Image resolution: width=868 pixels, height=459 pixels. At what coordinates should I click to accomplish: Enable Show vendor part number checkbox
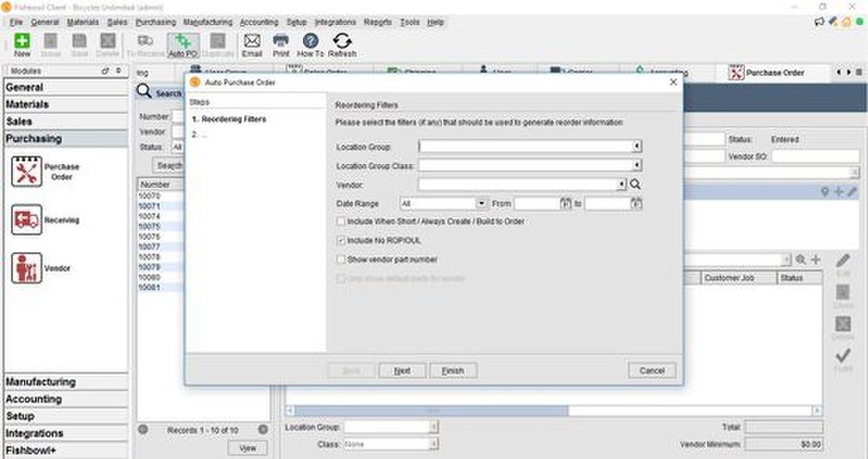341,259
